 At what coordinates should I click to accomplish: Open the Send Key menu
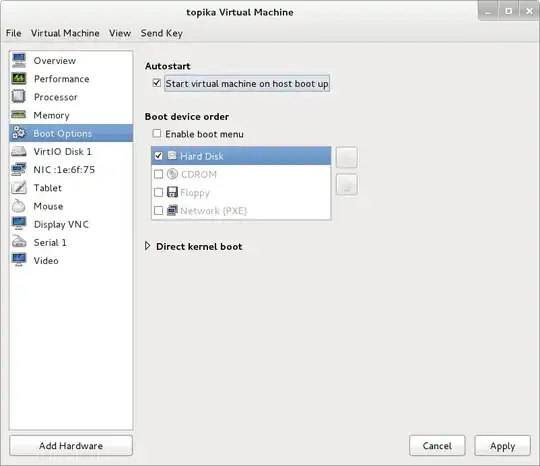point(162,33)
